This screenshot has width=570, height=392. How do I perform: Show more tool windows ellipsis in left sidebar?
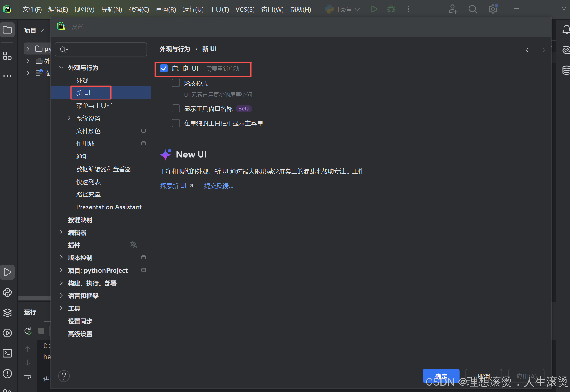pyautogui.click(x=7, y=76)
